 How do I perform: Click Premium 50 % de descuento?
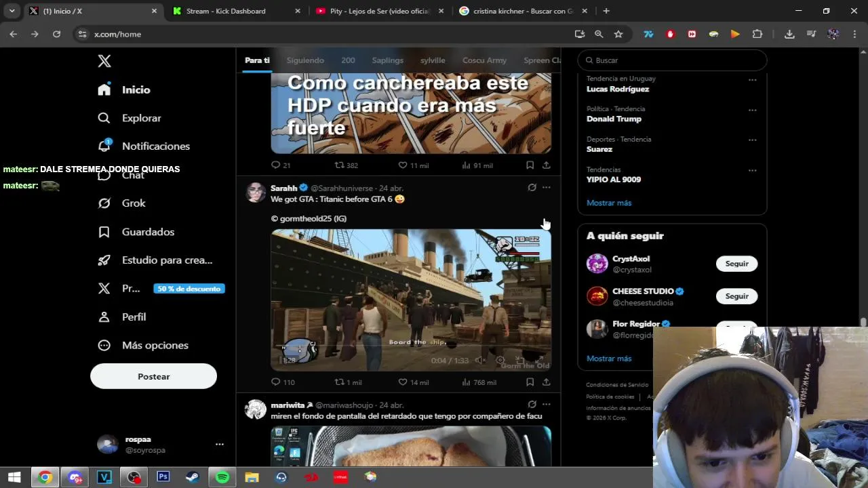click(x=161, y=289)
